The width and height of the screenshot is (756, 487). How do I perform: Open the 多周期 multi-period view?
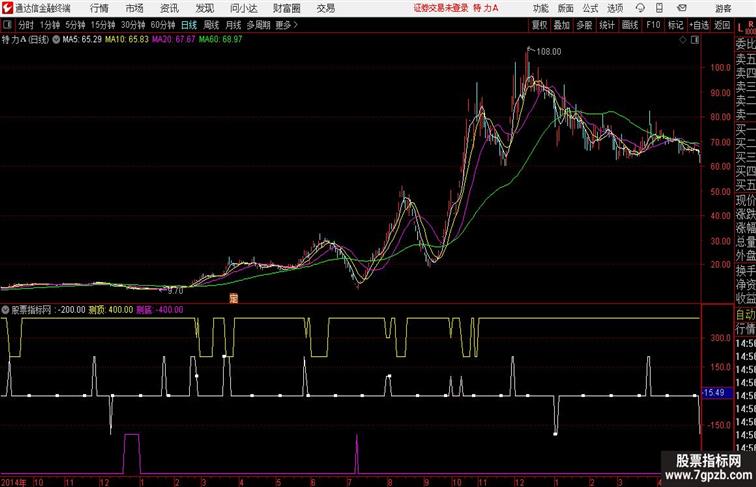point(258,25)
